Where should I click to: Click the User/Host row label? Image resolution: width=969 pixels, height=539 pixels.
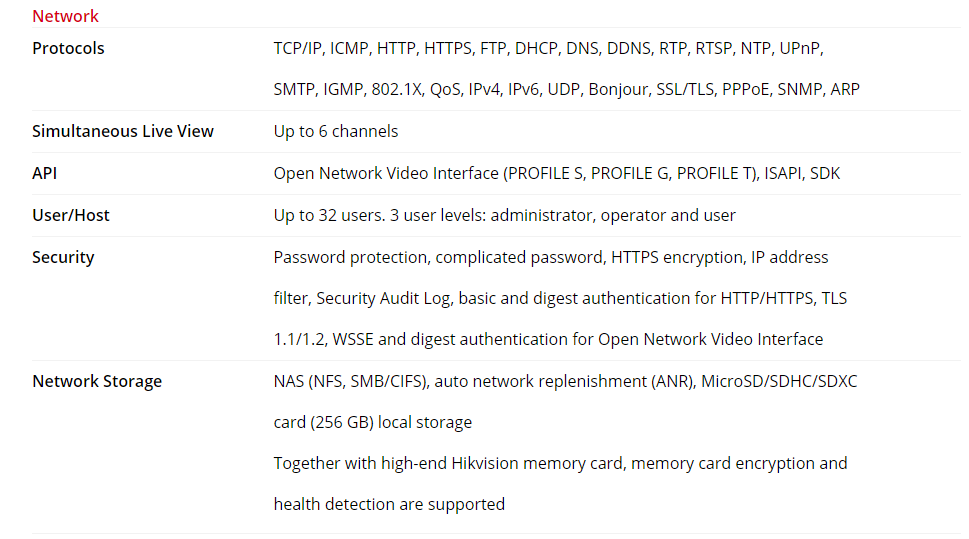(x=70, y=215)
